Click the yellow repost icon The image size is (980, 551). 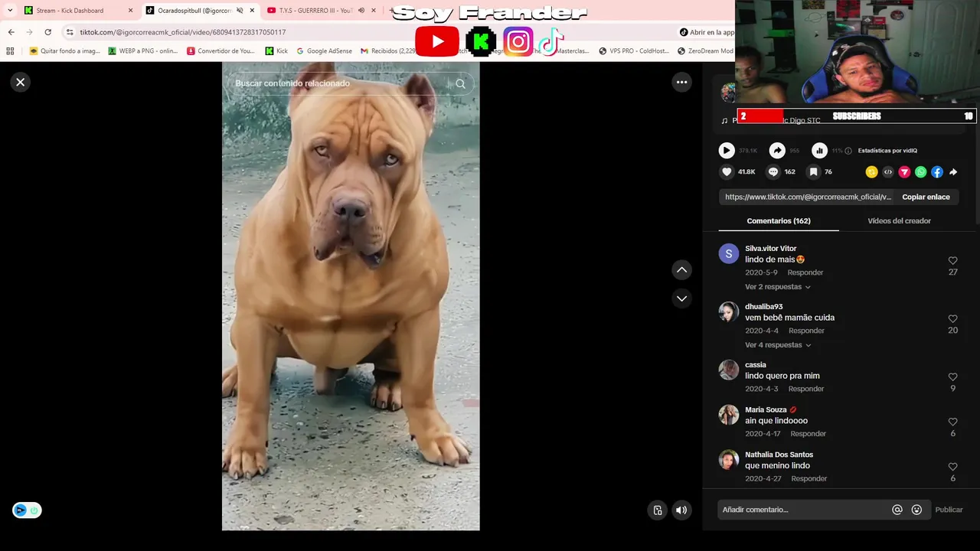tap(871, 172)
